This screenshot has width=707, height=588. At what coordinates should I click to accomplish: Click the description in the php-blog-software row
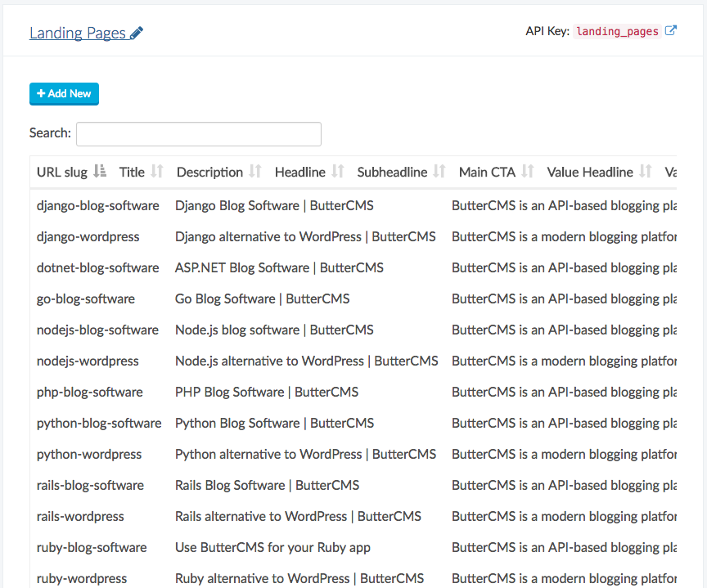[564, 392]
